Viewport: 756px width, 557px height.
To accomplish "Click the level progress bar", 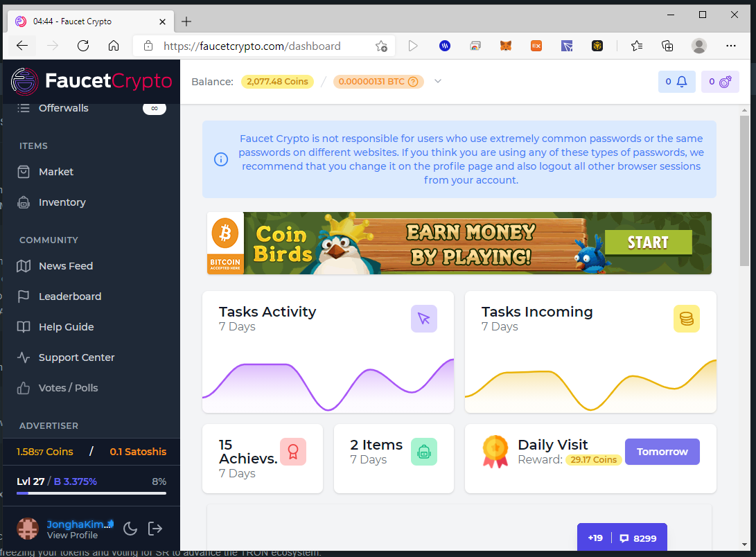I will [x=91, y=493].
